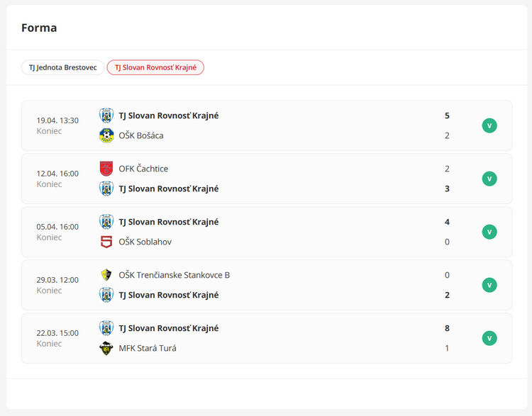Select the TJ Slovan Rovnosť Krajné tab
Viewport: 532px width, 416px height.
(x=155, y=67)
